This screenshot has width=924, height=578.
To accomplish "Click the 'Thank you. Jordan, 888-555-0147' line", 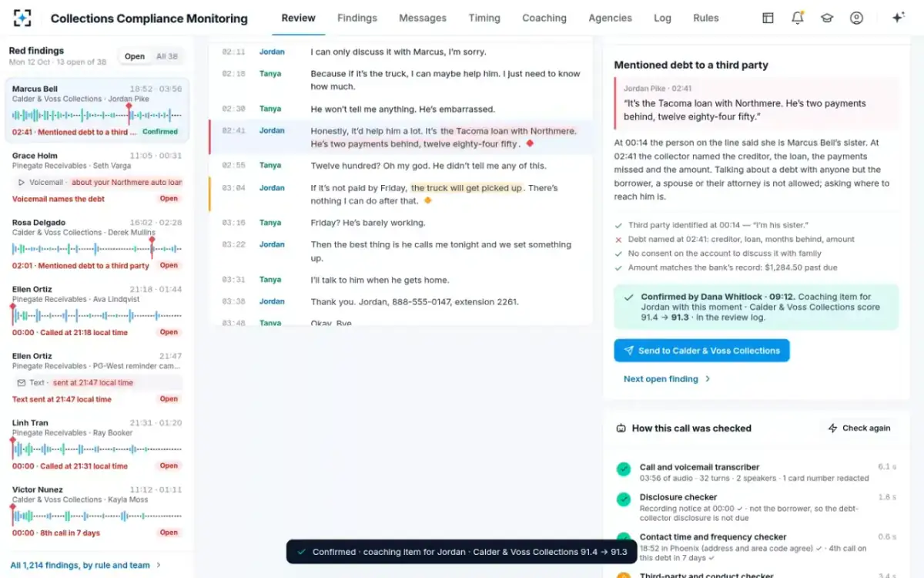I will click(x=414, y=302).
